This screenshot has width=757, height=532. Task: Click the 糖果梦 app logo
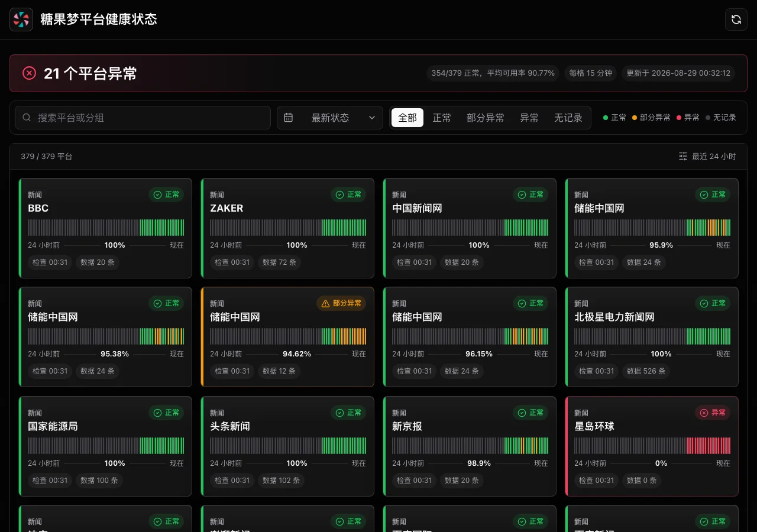(x=21, y=20)
